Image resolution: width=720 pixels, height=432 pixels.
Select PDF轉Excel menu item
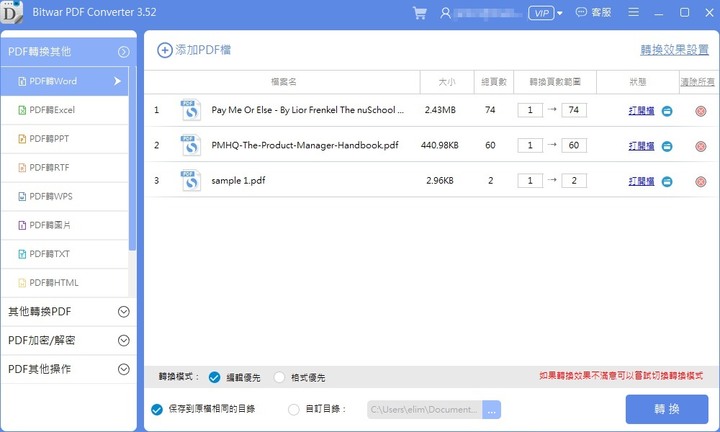(64, 110)
